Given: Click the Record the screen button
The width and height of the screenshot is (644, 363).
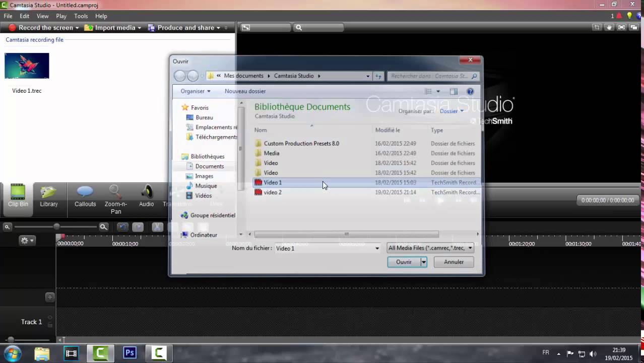Looking at the screenshot, I should [x=41, y=28].
